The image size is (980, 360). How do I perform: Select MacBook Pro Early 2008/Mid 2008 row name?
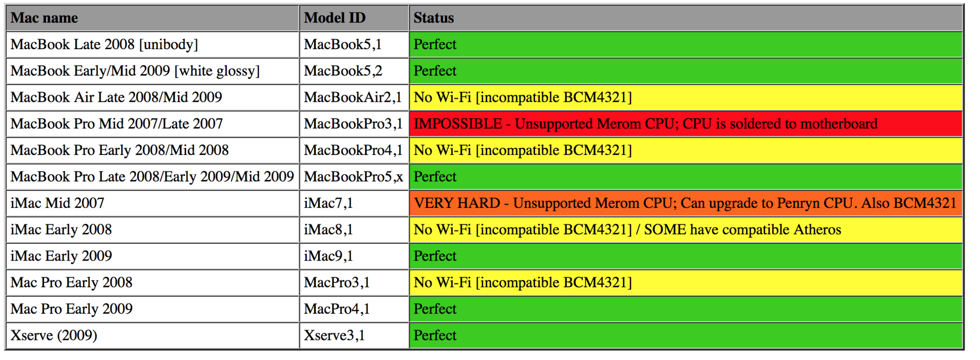(153, 151)
